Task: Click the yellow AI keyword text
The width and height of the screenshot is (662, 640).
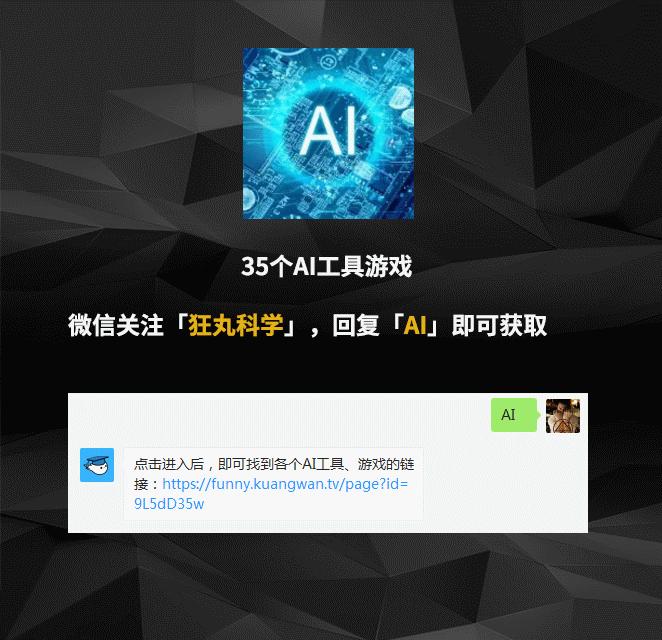Action: (x=415, y=325)
